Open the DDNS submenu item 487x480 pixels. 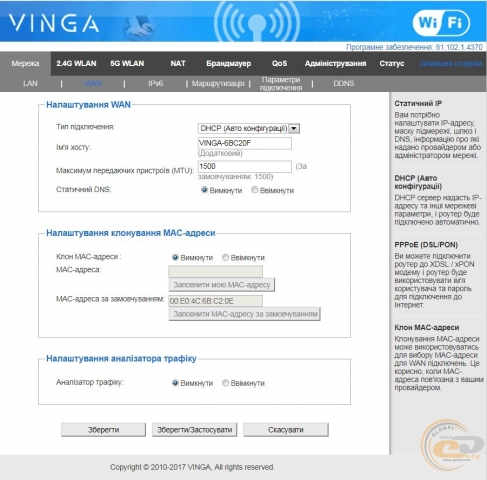pos(344,83)
